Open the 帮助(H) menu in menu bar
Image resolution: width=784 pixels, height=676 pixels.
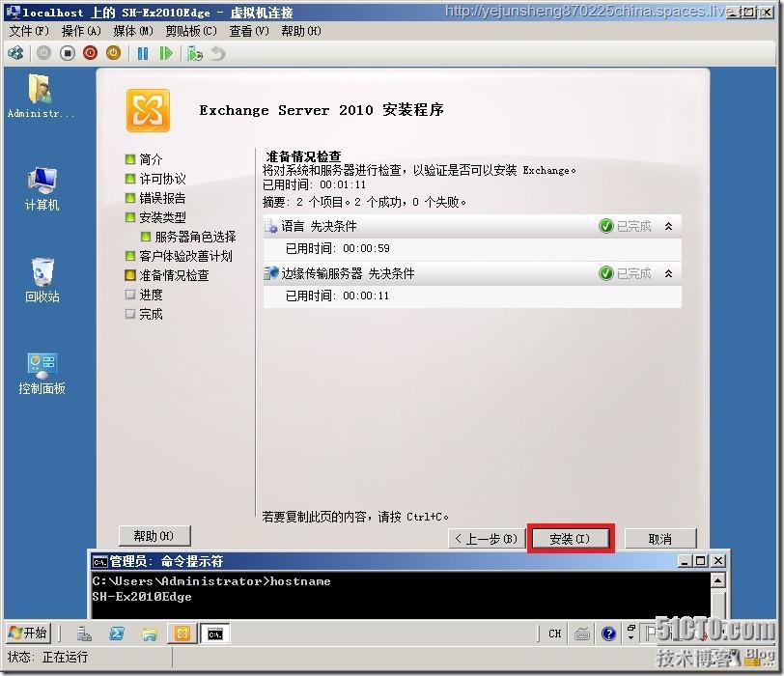(301, 32)
